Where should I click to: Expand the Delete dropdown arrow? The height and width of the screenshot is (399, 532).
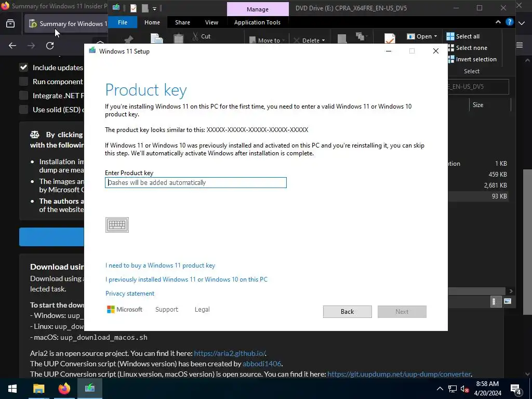point(323,41)
